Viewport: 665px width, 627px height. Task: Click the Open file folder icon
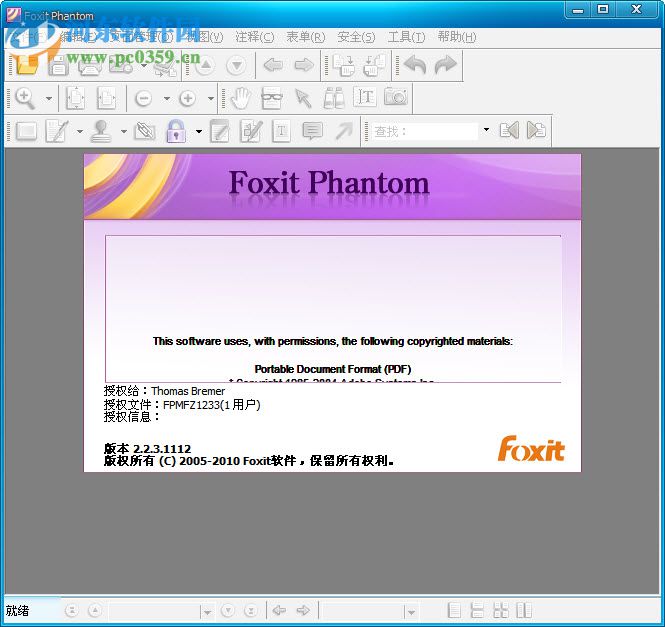tap(26, 65)
